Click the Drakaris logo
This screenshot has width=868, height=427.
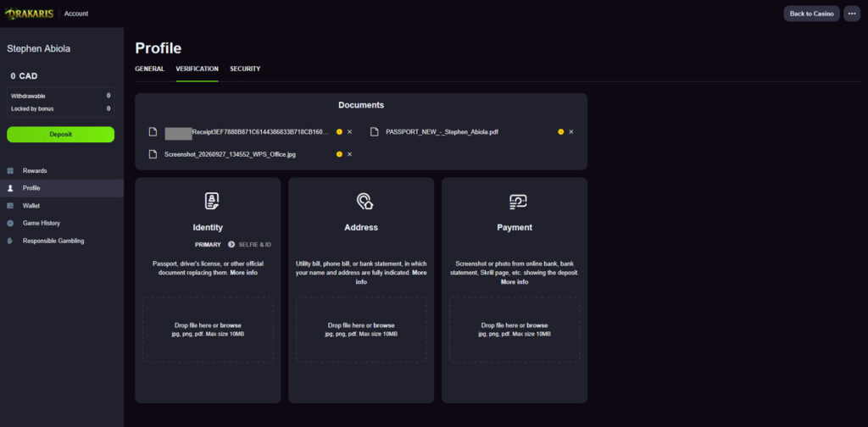pos(30,14)
